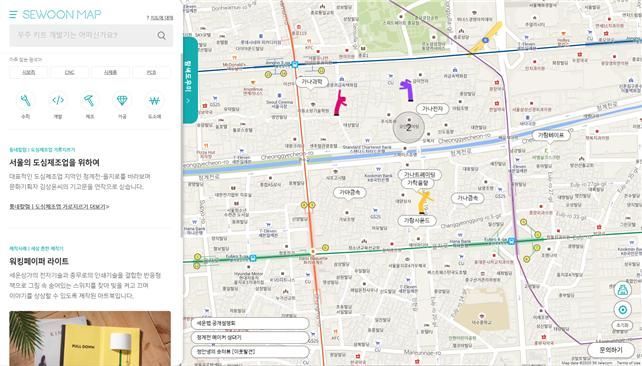This screenshot has height=366, width=642.
Task: Select the 가나과학 map label
Action: tap(312, 82)
